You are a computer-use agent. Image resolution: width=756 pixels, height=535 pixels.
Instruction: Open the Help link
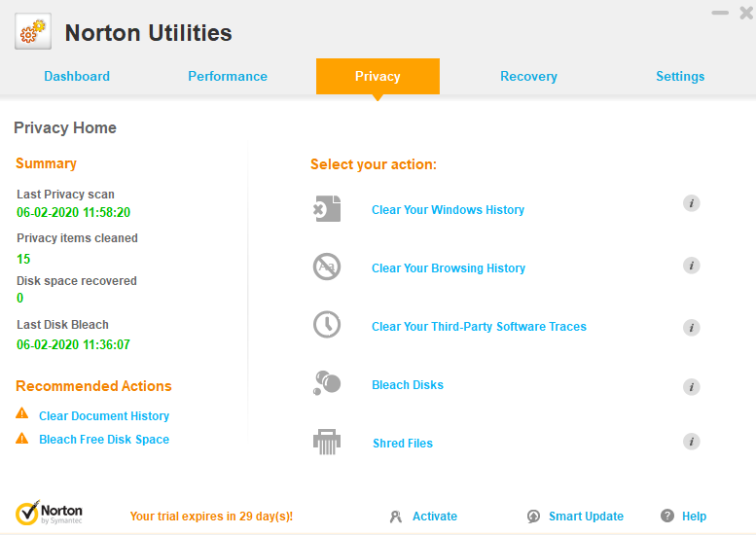pyautogui.click(x=694, y=517)
